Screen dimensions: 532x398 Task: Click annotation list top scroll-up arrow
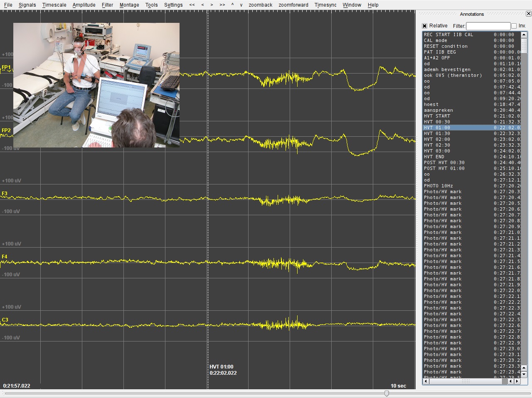524,35
